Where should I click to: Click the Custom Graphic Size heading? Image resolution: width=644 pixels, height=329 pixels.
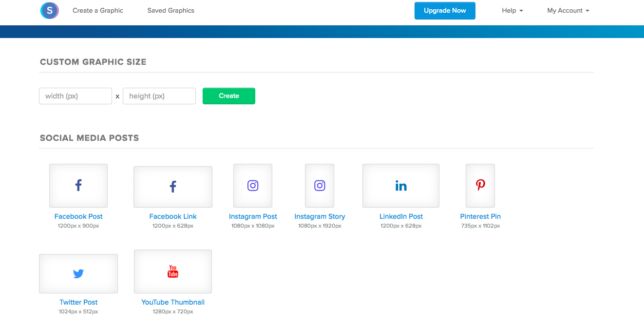pyautogui.click(x=93, y=62)
